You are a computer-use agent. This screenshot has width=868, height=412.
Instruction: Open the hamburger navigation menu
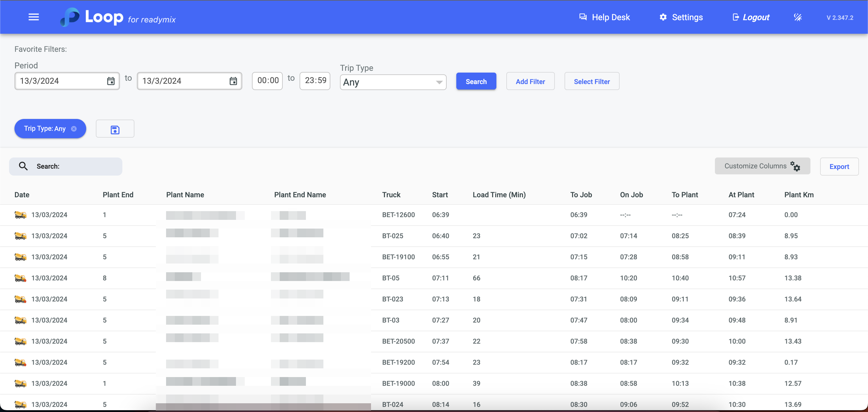coord(34,17)
